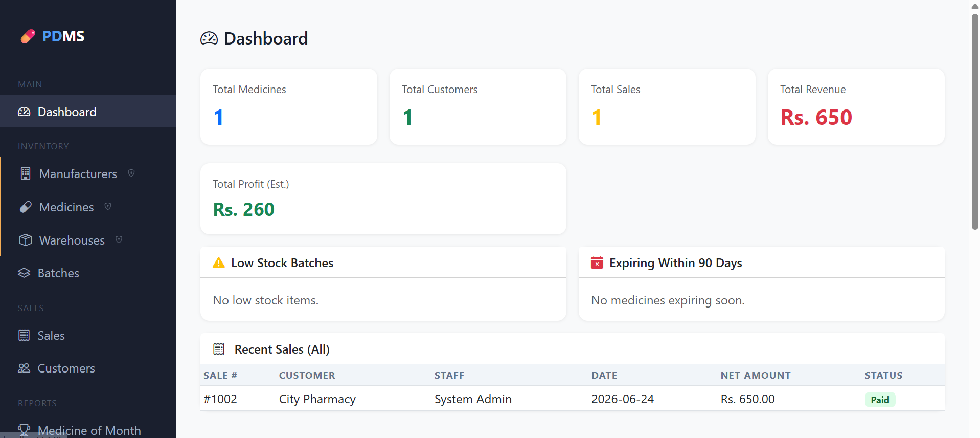Click the Total Customers card label

pyautogui.click(x=440, y=90)
